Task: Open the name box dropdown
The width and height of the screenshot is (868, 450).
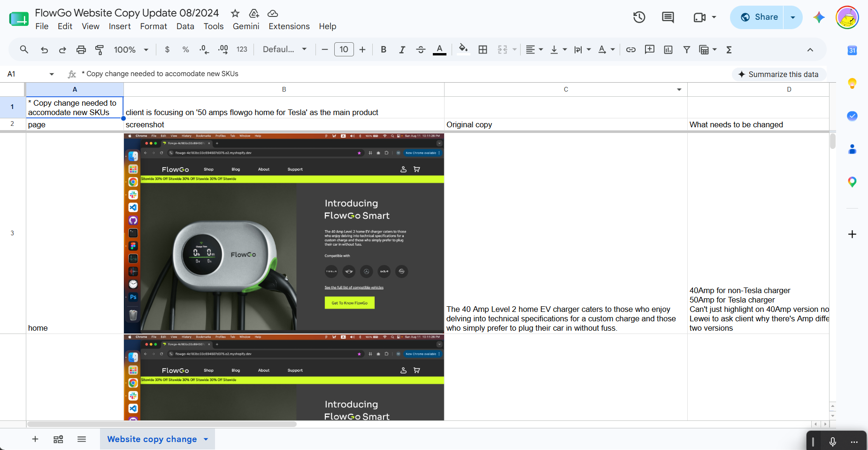Action: 52,74
